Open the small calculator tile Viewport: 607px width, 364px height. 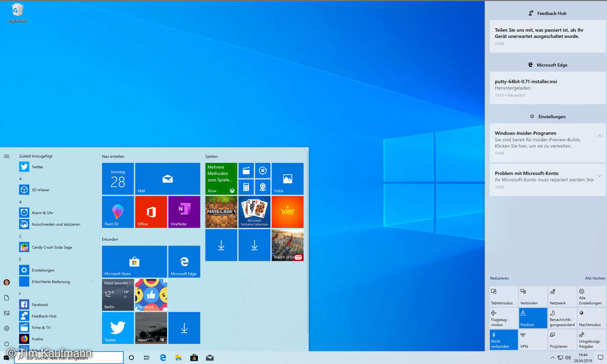pos(246,187)
